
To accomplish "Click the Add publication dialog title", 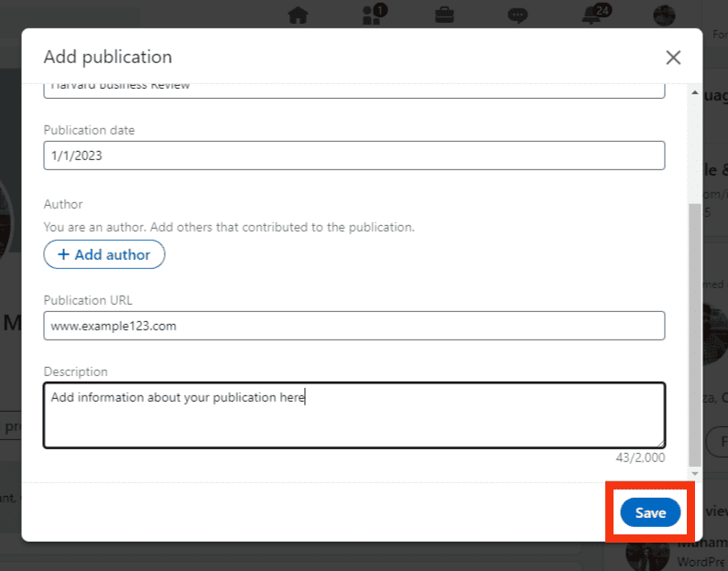I will pyautogui.click(x=108, y=57).
